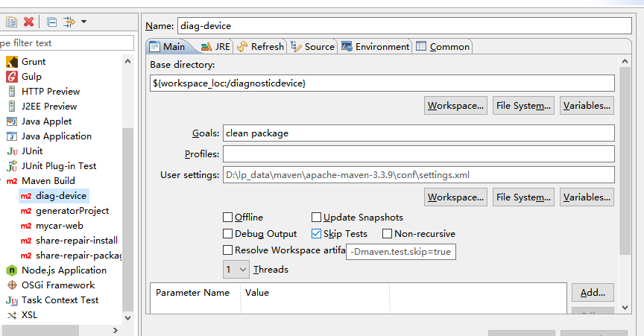The width and height of the screenshot is (644, 336).
Task: Enable the Update Snapshots checkbox
Action: (316, 217)
